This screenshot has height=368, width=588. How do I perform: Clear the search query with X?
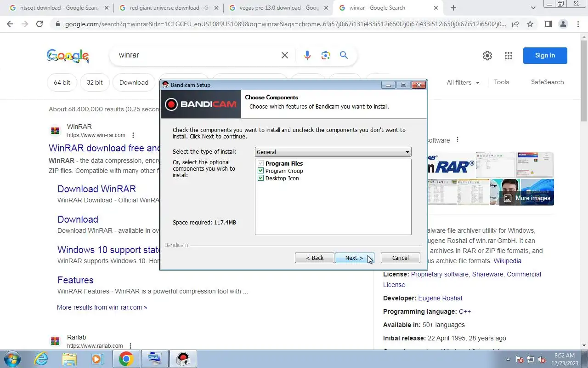click(x=285, y=55)
